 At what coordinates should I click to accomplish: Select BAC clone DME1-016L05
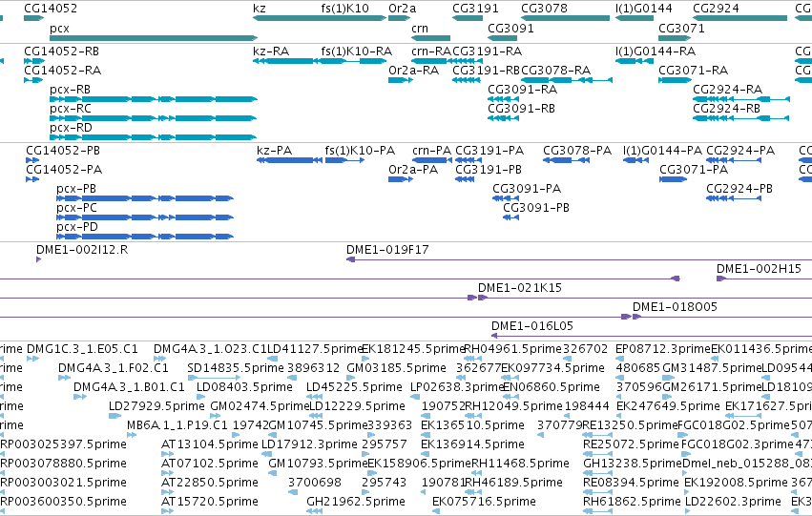pyautogui.click(x=652, y=336)
